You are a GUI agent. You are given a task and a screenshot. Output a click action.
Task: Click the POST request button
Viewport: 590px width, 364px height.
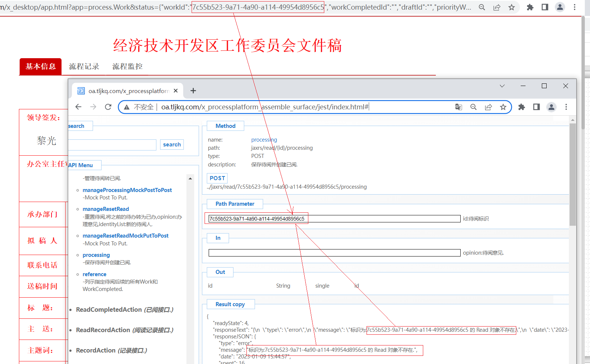[x=217, y=178]
